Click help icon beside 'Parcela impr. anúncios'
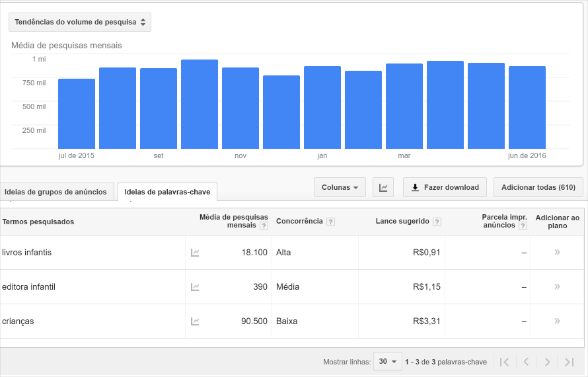This screenshot has height=377, width=588. pos(523,226)
